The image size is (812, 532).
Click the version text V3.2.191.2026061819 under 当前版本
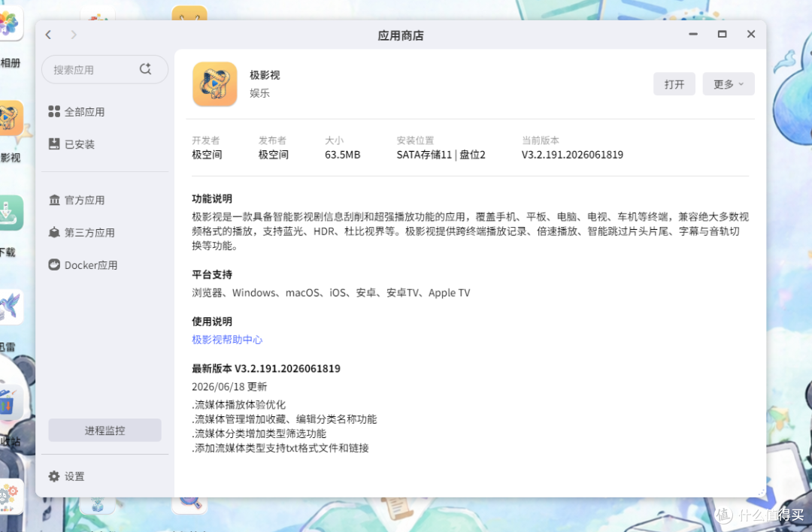click(x=572, y=155)
